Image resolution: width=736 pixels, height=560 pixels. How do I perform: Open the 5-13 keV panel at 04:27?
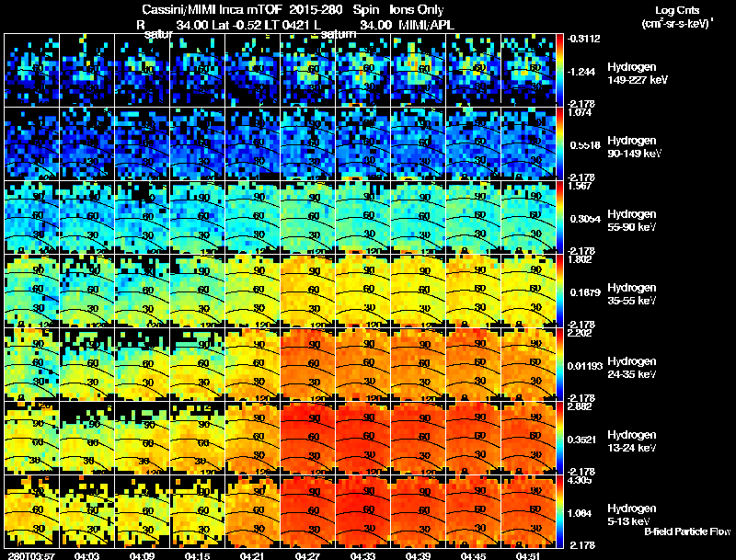[x=307, y=512]
